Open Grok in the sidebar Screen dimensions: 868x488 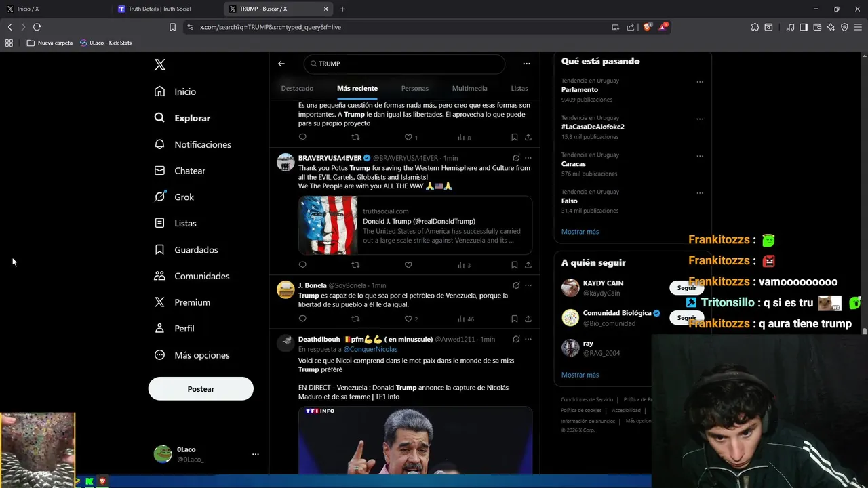point(174,197)
